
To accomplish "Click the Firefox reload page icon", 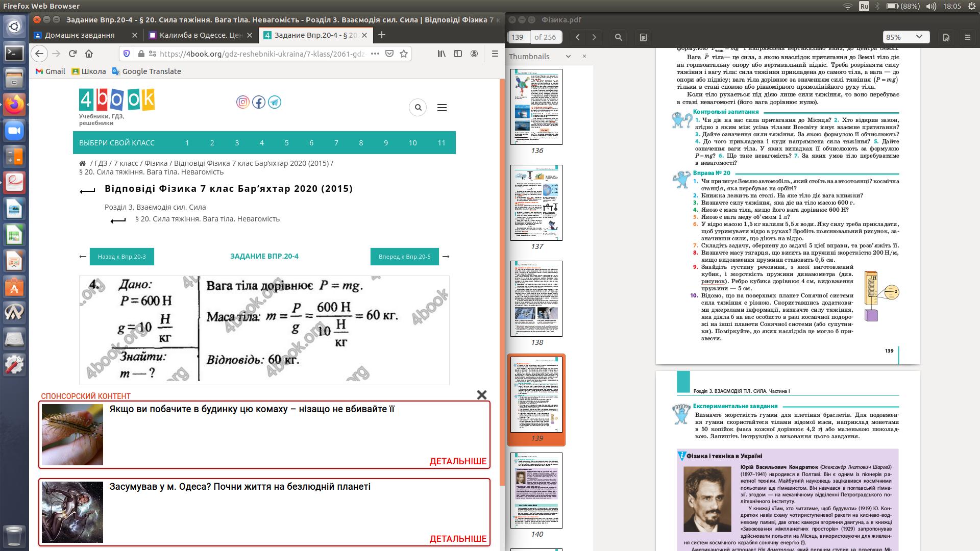I will click(x=72, y=54).
